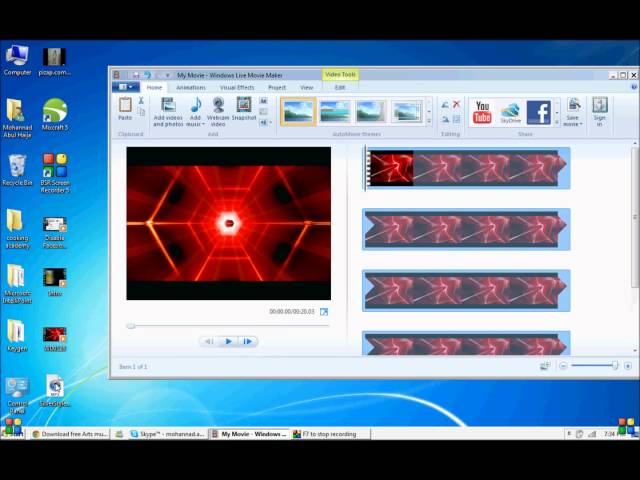640x480 pixels.
Task: Open the Project tab
Action: [277, 87]
